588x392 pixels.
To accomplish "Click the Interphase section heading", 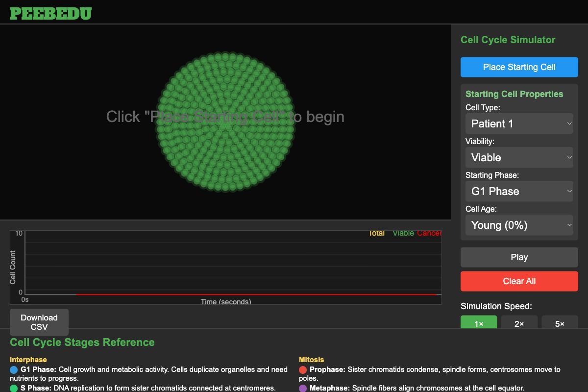I will [28, 359].
